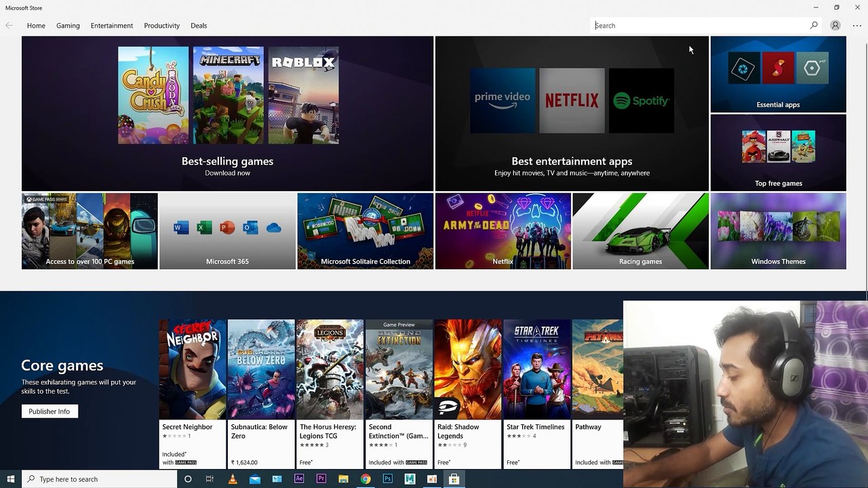
Task: Click the Microsoft Store taskbar icon
Action: [x=454, y=479]
